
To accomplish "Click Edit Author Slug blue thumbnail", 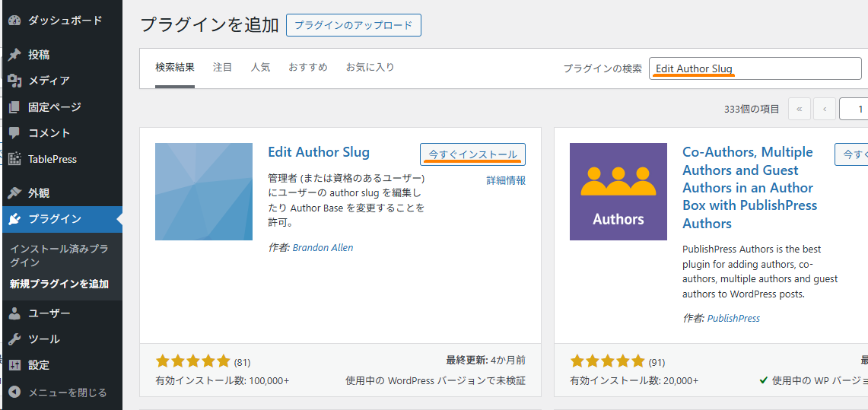I will click(x=204, y=192).
